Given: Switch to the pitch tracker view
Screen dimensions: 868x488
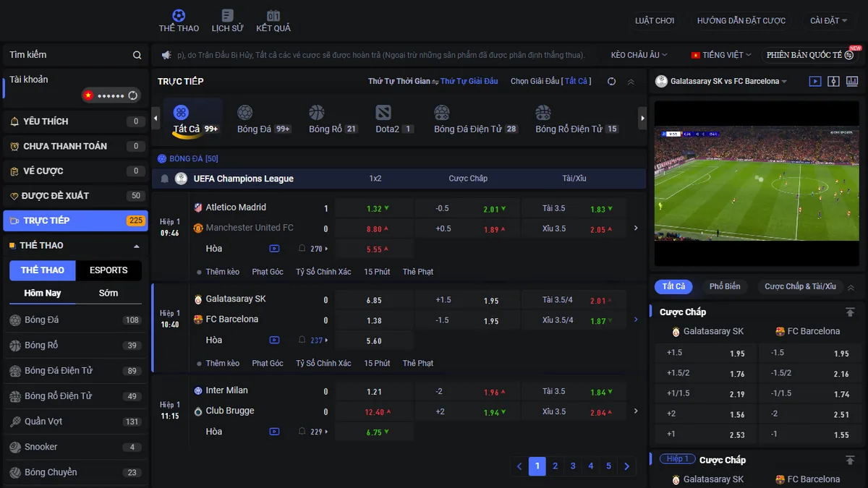Looking at the screenshot, I should (833, 82).
